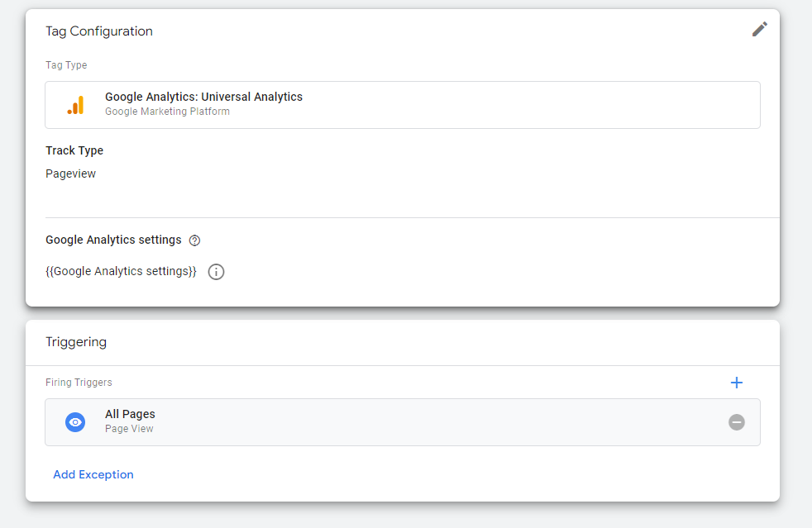This screenshot has height=528, width=812.
Task: Click the blue eye icon for All Pages
Action: [x=75, y=422]
